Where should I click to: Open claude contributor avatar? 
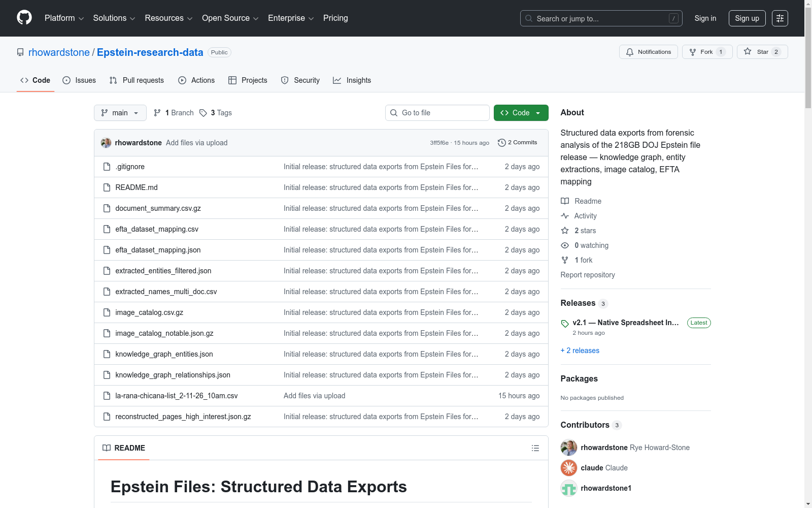pos(569,468)
